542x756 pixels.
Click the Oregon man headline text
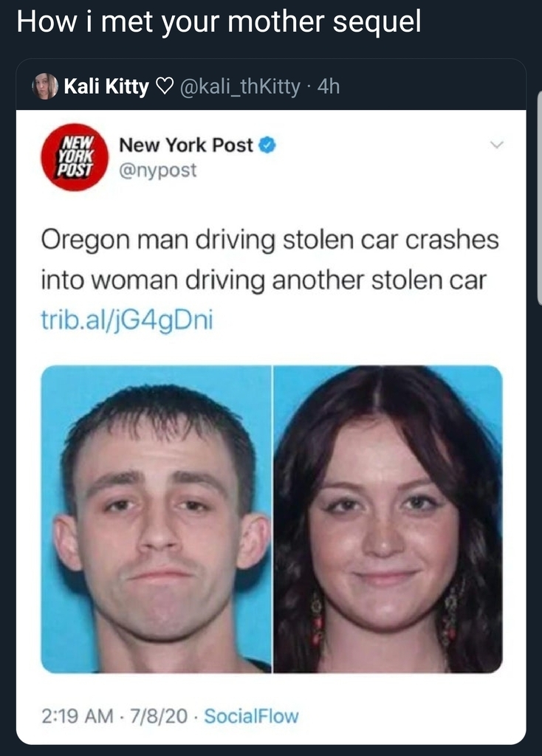270,260
